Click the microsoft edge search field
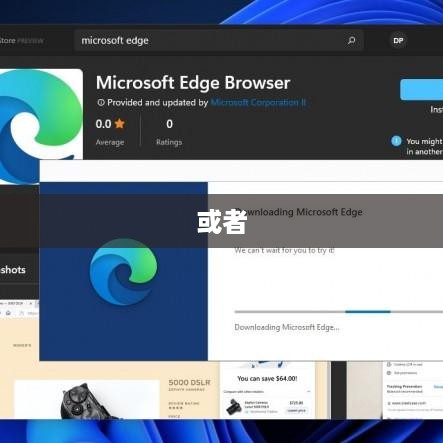443x443 pixels. pos(219,40)
